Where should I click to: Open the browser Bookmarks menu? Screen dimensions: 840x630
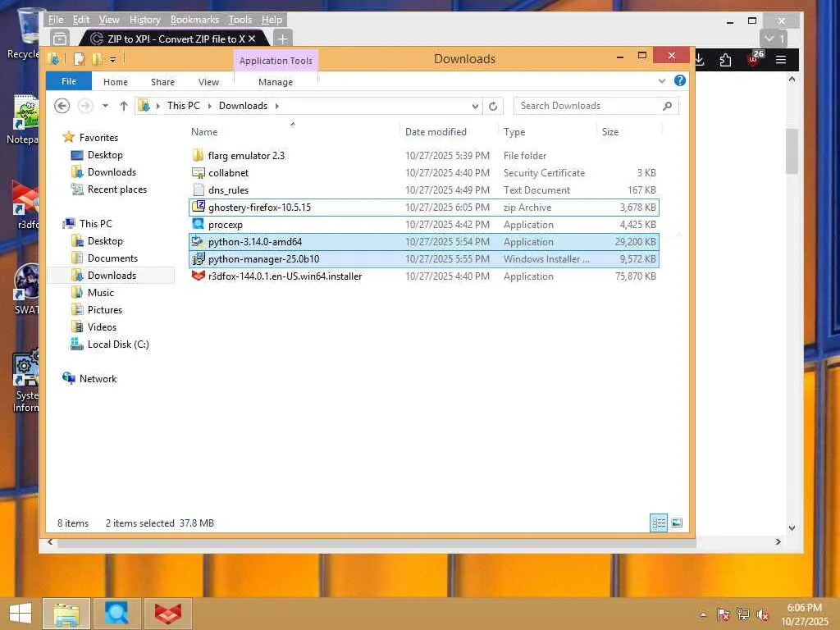pos(194,20)
